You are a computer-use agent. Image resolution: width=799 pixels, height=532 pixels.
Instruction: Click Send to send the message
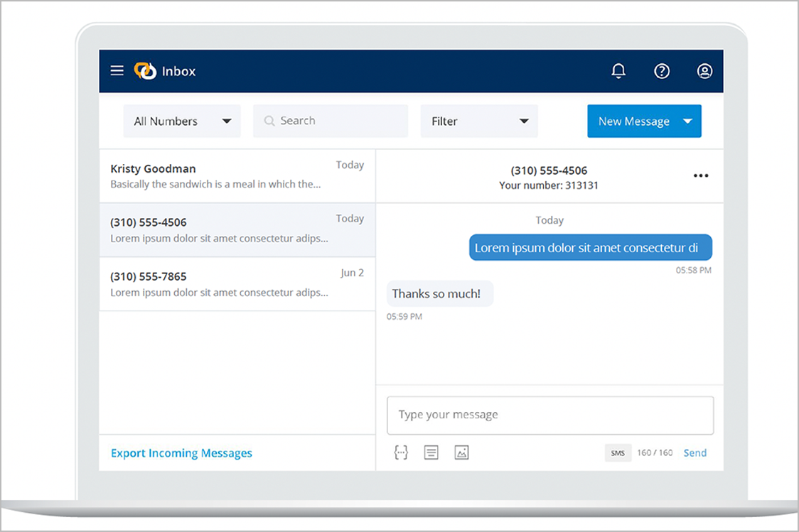(x=695, y=452)
